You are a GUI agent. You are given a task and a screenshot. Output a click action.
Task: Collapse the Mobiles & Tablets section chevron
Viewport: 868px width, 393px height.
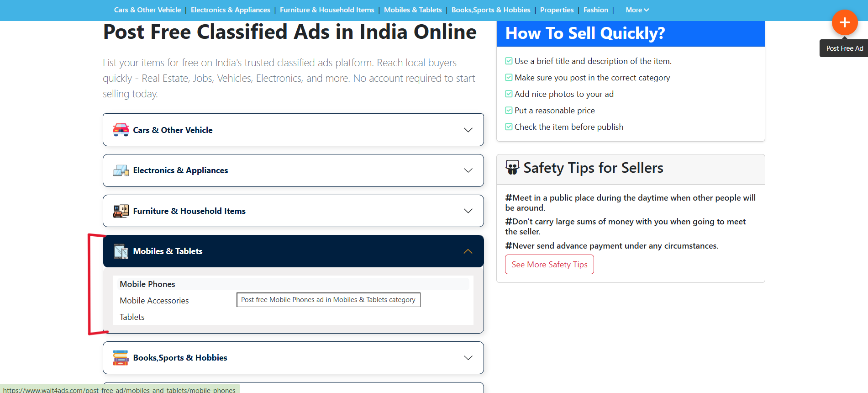tap(468, 251)
